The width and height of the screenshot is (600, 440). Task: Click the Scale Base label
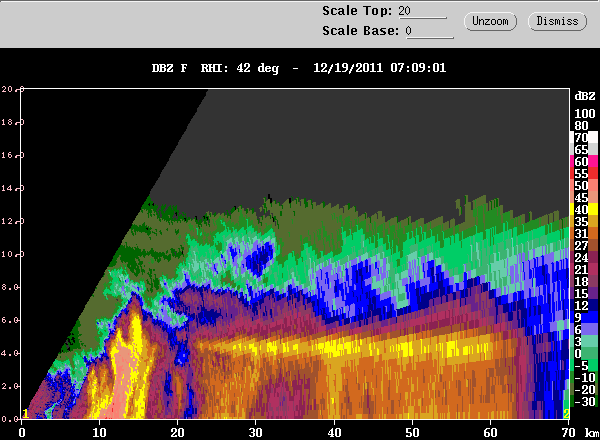coord(360,31)
